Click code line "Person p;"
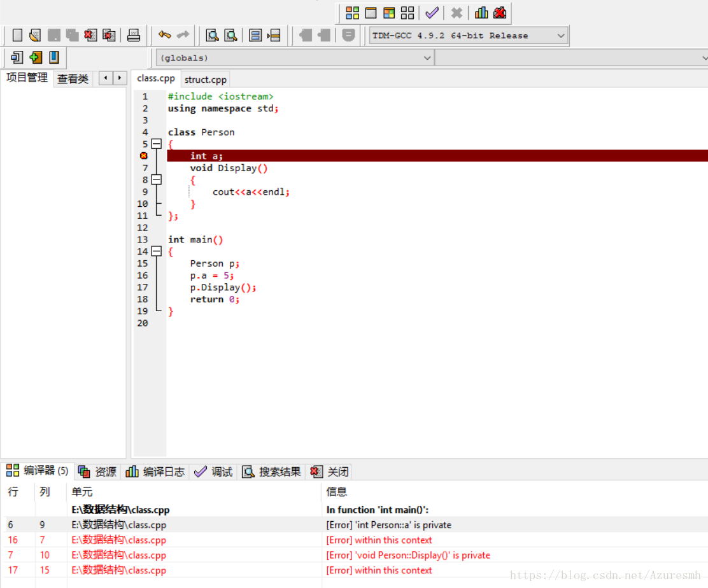This screenshot has width=708, height=588. click(x=215, y=263)
